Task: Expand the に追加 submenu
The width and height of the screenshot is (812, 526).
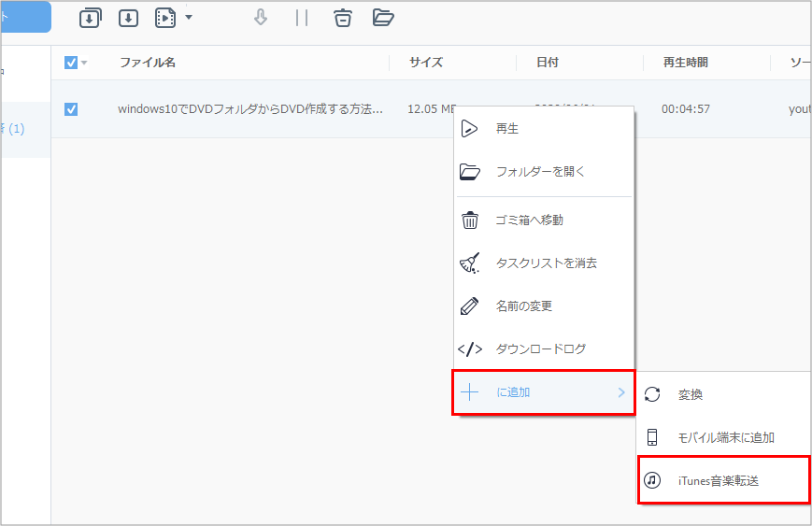Action: click(543, 392)
